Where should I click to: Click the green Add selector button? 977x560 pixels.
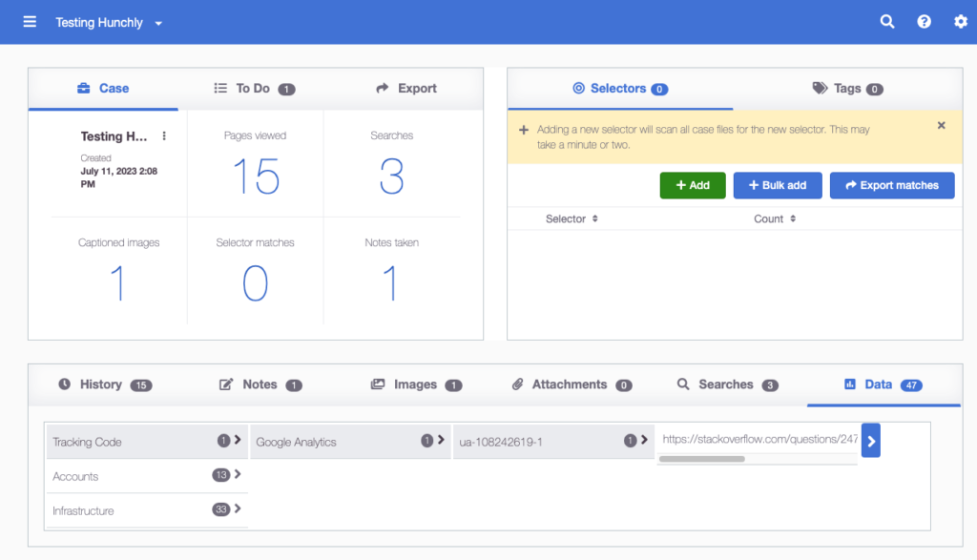pos(692,185)
